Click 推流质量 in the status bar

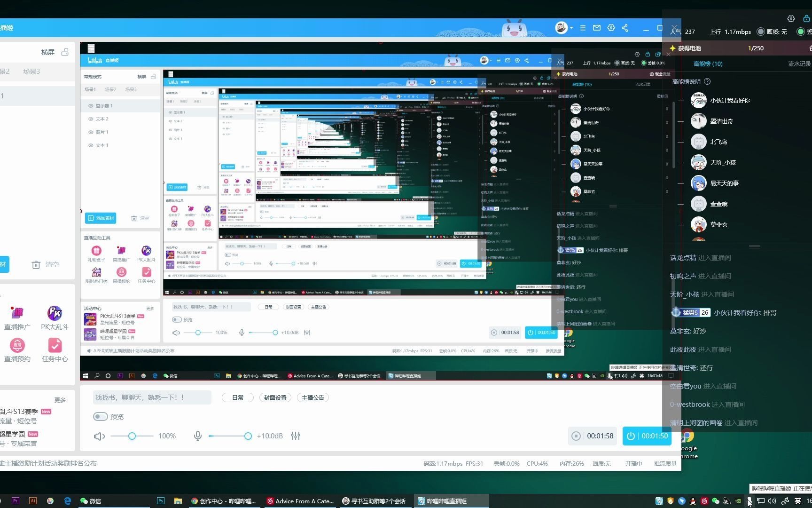click(x=665, y=464)
